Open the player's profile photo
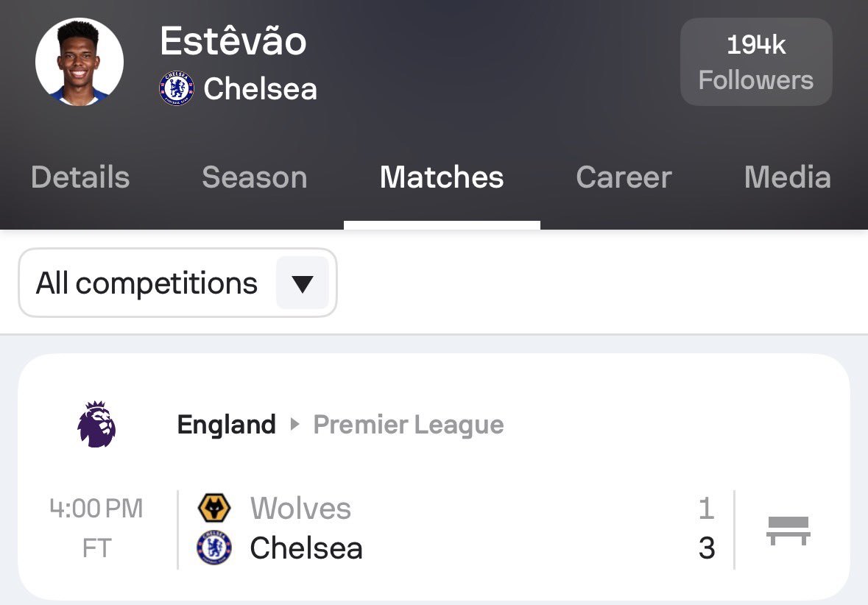The height and width of the screenshot is (605, 868). [80, 62]
